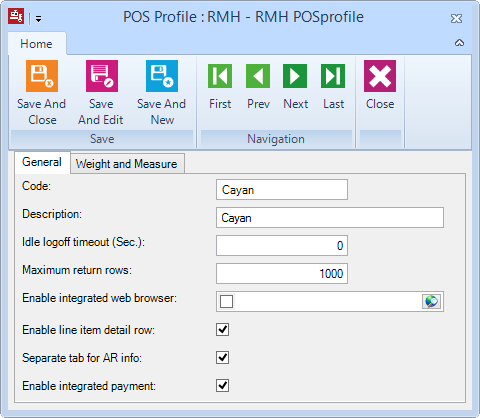The width and height of the screenshot is (480, 418).
Task: Click the 'Idle logoff timeout (Sec.):' label
Action: (84, 242)
